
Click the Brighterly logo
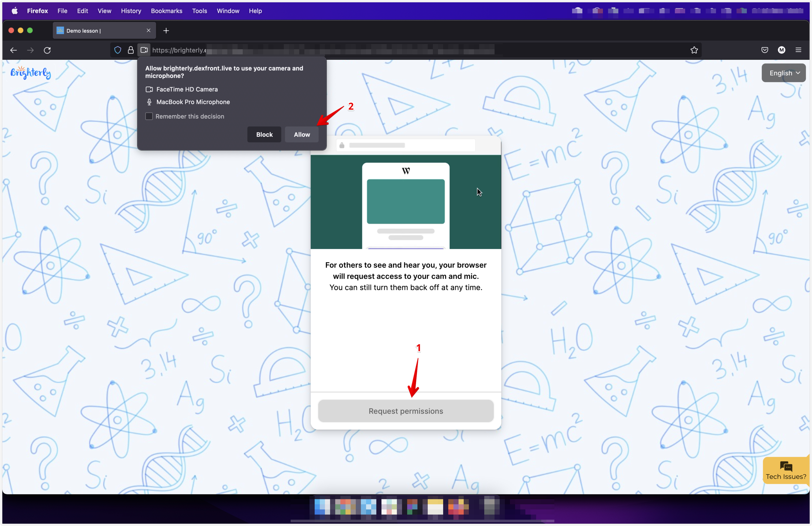point(31,73)
